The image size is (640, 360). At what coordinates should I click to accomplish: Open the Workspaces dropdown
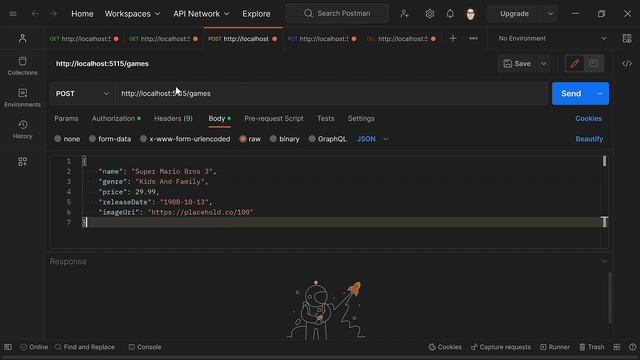[132, 13]
